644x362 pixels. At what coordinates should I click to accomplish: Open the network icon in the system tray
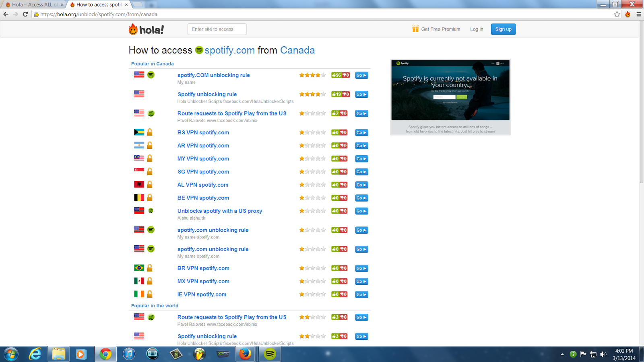pos(593,354)
